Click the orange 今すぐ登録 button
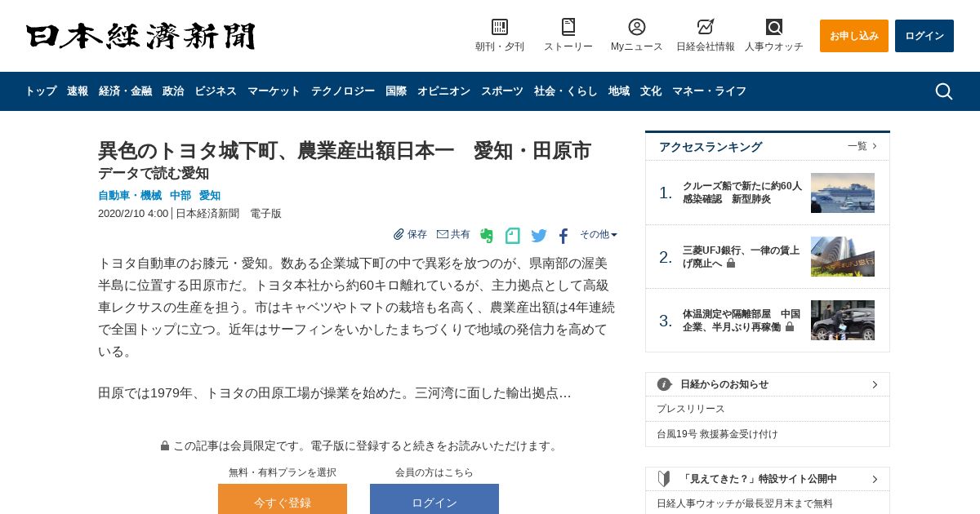The image size is (980, 514). [283, 499]
